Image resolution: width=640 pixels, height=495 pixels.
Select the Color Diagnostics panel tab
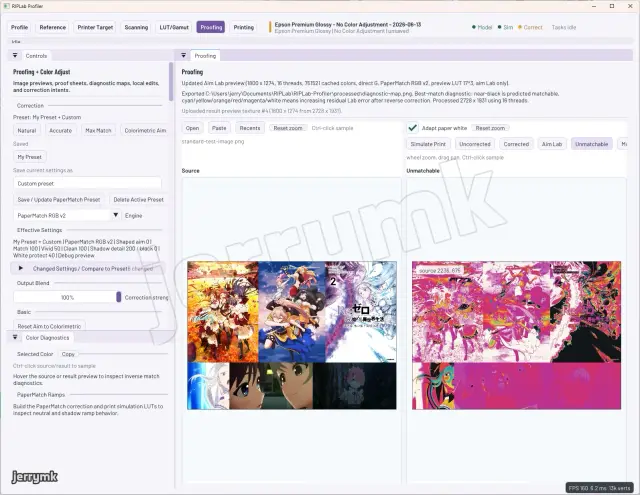47,338
